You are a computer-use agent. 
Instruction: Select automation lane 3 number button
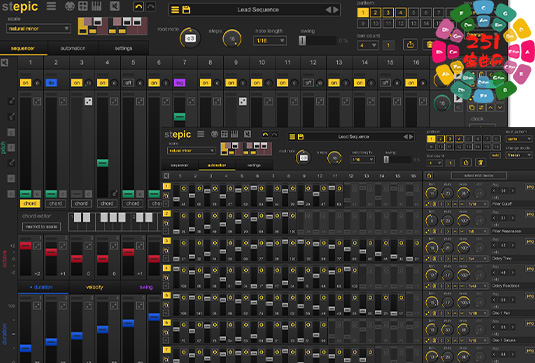click(x=167, y=241)
